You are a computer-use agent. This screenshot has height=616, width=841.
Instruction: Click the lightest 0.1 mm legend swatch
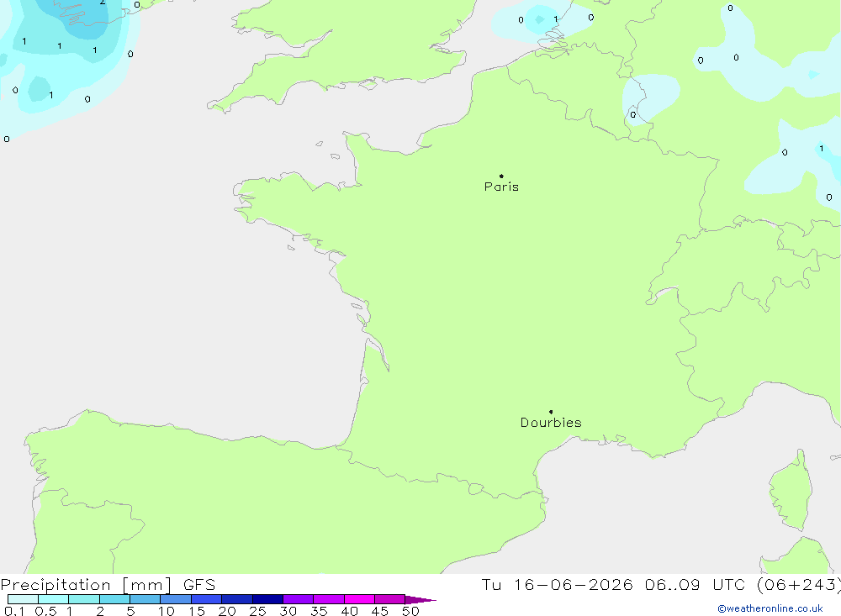(23, 599)
